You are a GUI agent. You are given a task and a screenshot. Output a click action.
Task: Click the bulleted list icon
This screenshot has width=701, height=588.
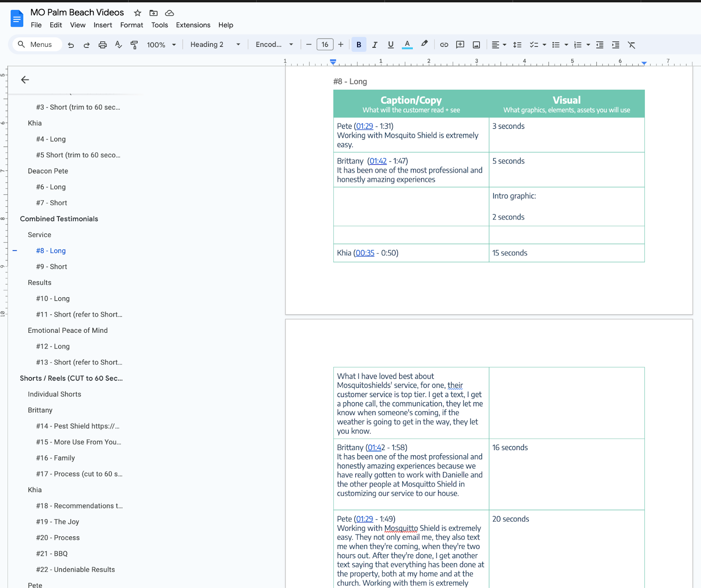coord(556,45)
